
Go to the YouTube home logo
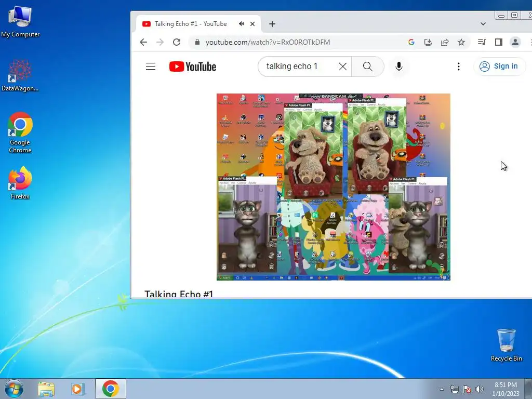(x=193, y=66)
